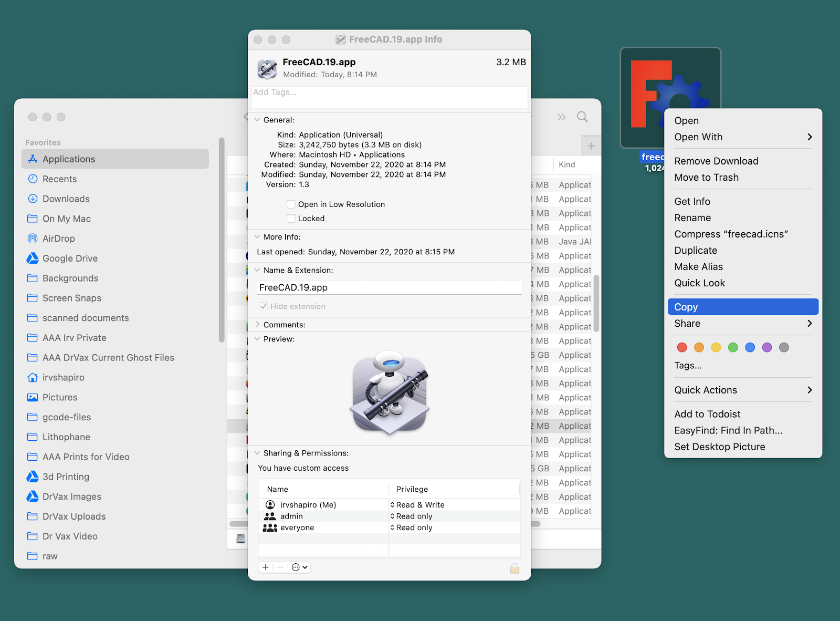Click the Finder search magnifier icon
Screen dimensions: 840x621
tap(582, 117)
